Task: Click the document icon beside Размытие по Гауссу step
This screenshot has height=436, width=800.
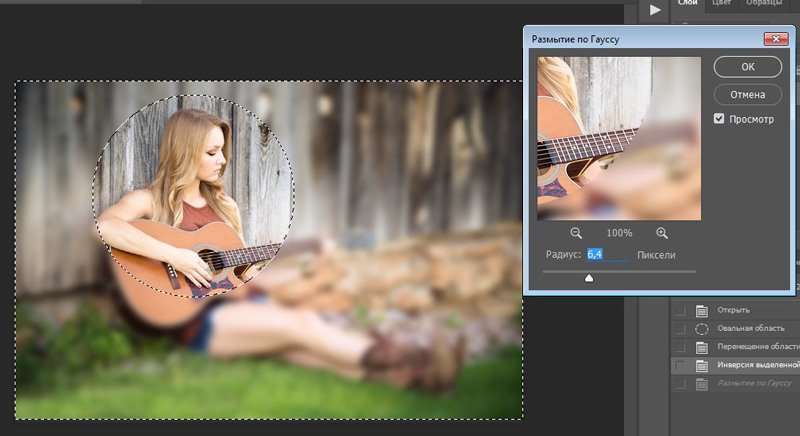Action: 702,384
